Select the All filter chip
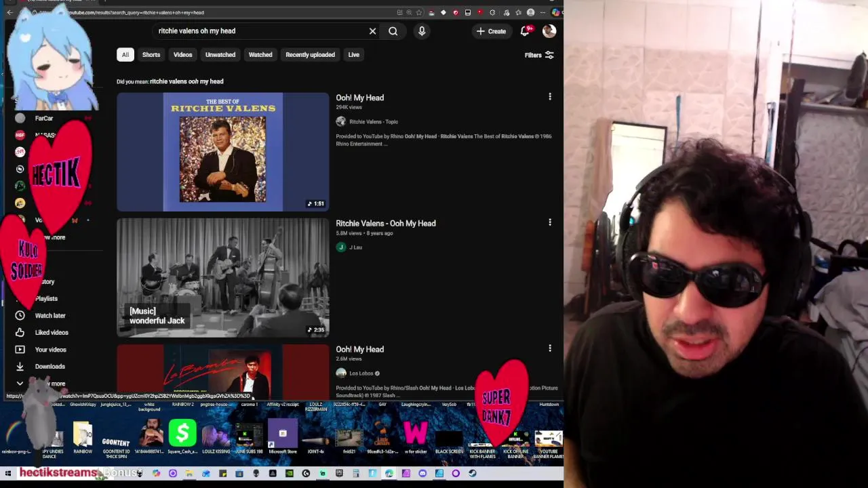Viewport: 868px width, 488px height. (125, 55)
